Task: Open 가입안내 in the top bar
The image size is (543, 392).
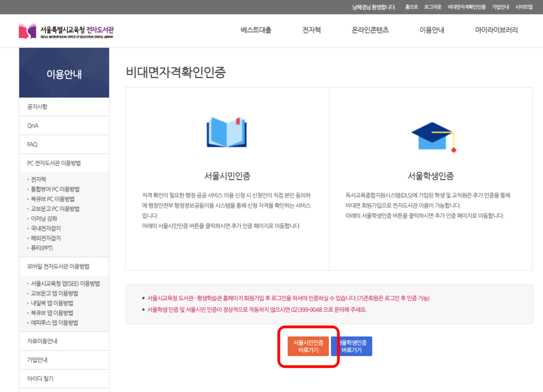Action: pos(501,7)
